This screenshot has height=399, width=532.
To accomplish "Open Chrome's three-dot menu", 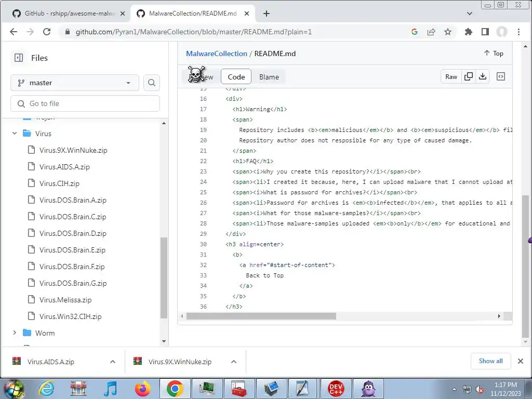I will point(518,32).
